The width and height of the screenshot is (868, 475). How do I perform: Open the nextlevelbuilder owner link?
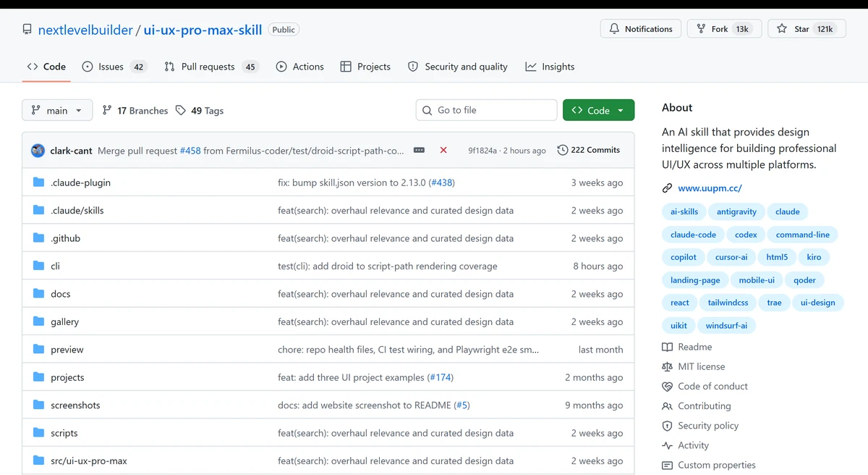(85, 30)
